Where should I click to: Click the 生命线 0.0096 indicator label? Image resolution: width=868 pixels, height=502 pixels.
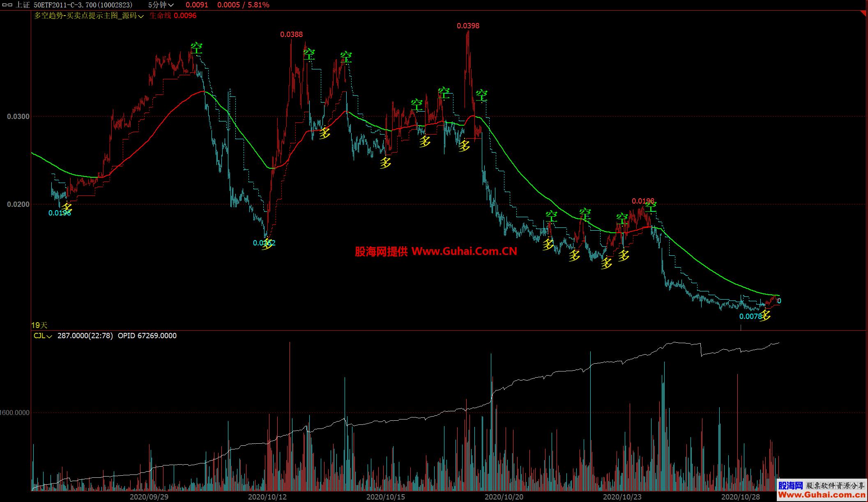[173, 16]
